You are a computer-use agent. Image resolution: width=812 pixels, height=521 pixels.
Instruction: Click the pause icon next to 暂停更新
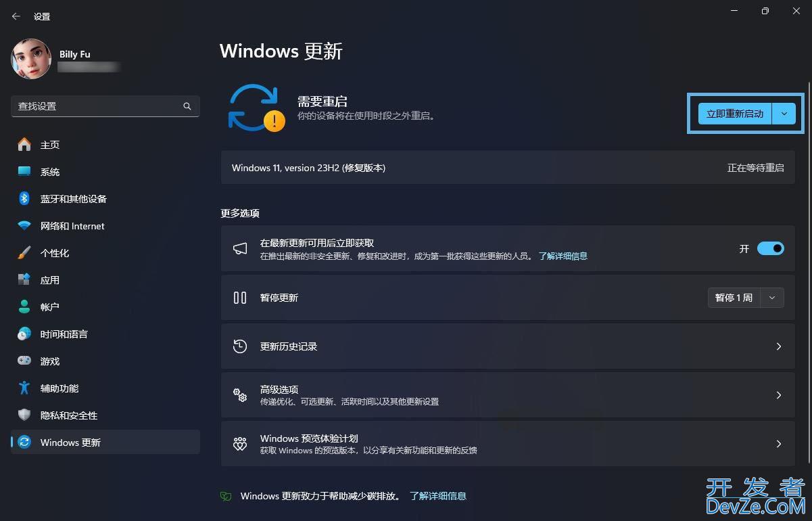coord(240,298)
